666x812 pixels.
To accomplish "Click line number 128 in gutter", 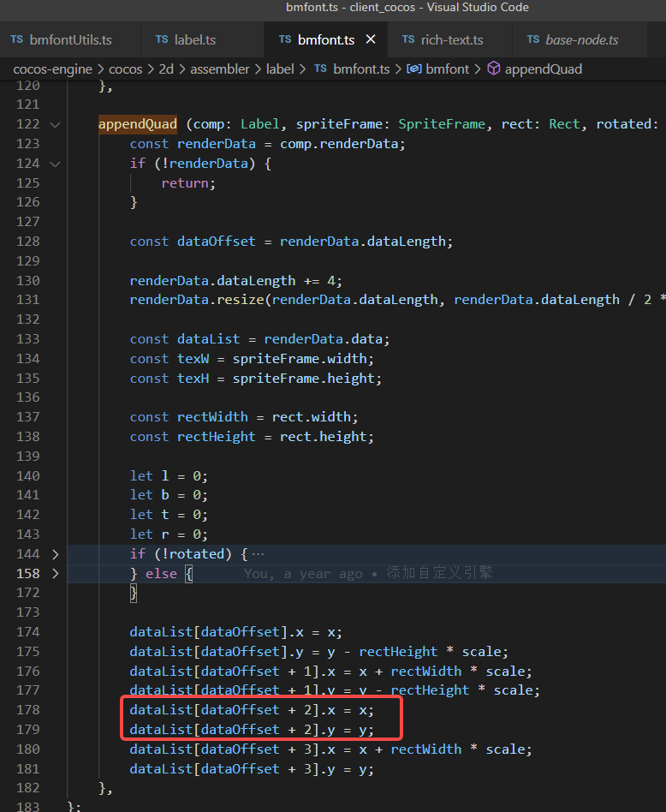I will pyautogui.click(x=28, y=242).
